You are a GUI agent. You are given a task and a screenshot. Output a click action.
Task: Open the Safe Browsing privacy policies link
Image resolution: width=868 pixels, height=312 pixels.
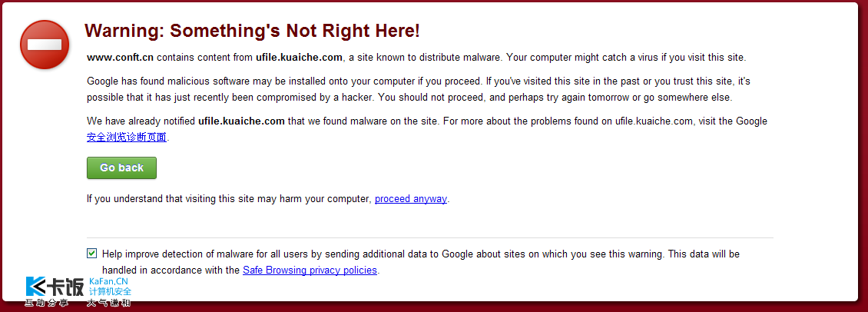click(310, 271)
